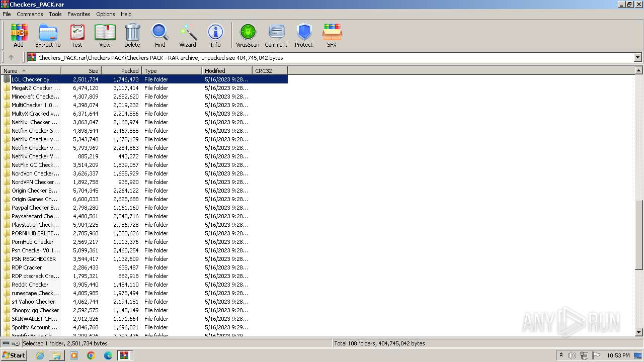Show hidden tray icons arrow
This screenshot has height=362, width=644.
pos(561,355)
